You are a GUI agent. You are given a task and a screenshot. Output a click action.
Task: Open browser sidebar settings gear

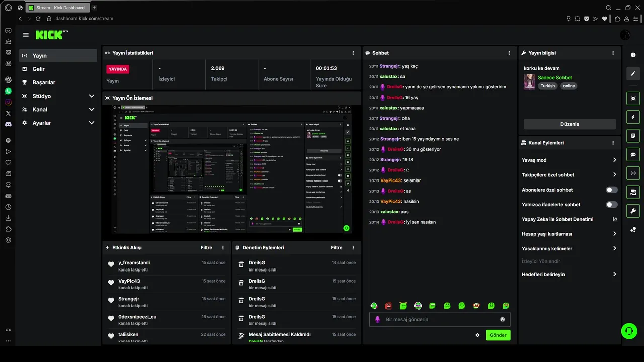[8, 240]
